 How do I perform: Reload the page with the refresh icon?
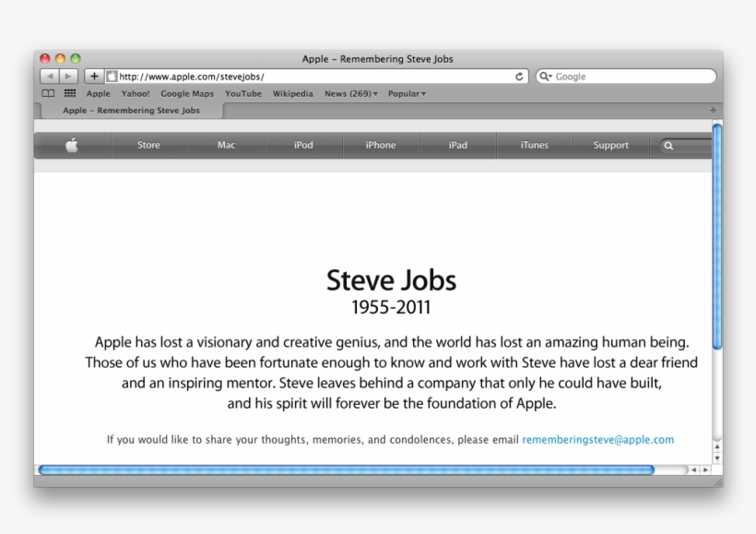pos(519,77)
